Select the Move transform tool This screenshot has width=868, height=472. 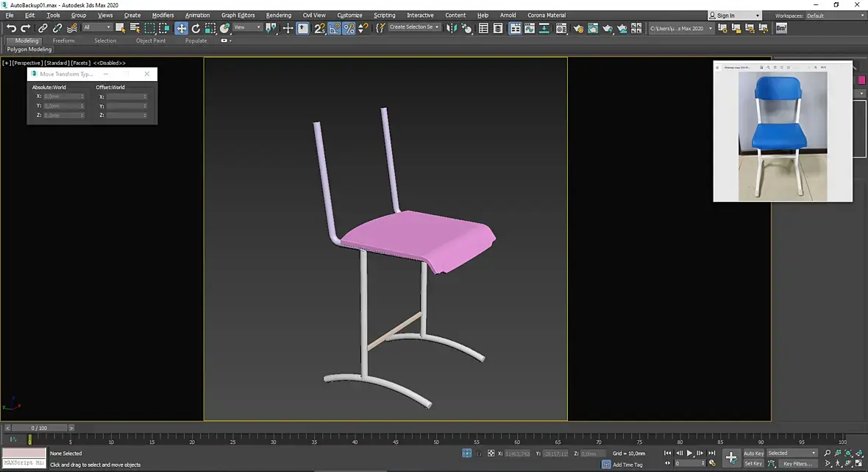181,28
